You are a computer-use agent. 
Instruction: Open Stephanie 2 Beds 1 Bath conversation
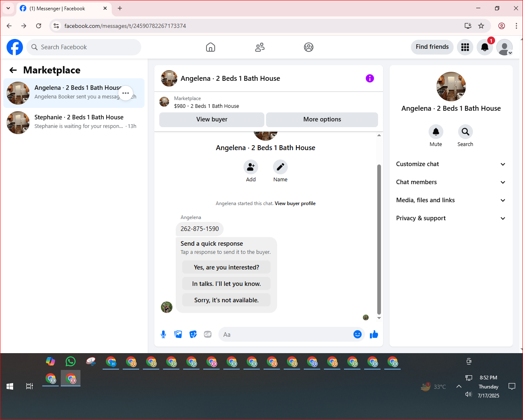(74, 123)
